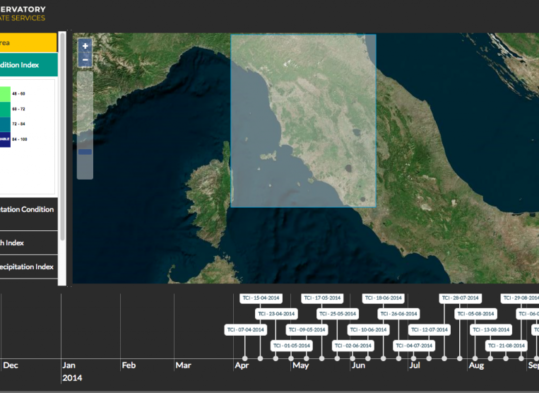Screen dimensions: 539x393
Task: Click the map zoom out minus button
Action: click(85, 60)
